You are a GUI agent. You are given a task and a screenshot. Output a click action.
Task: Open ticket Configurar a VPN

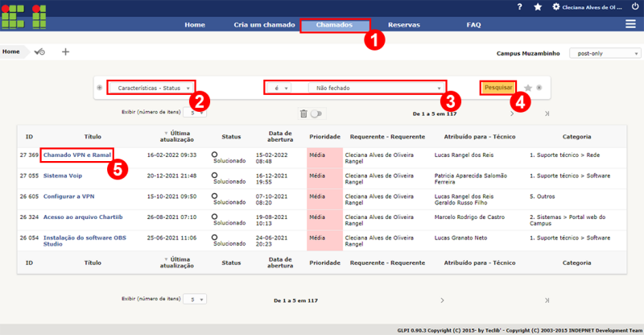(69, 196)
